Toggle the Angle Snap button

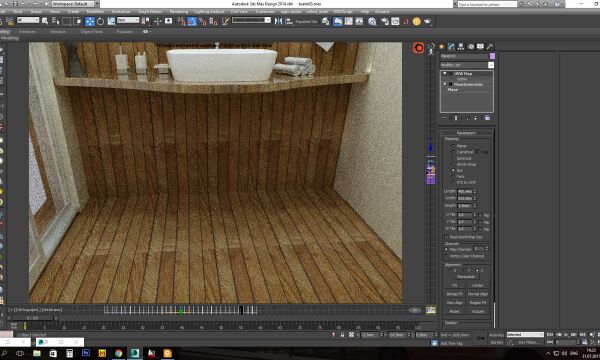[192, 21]
